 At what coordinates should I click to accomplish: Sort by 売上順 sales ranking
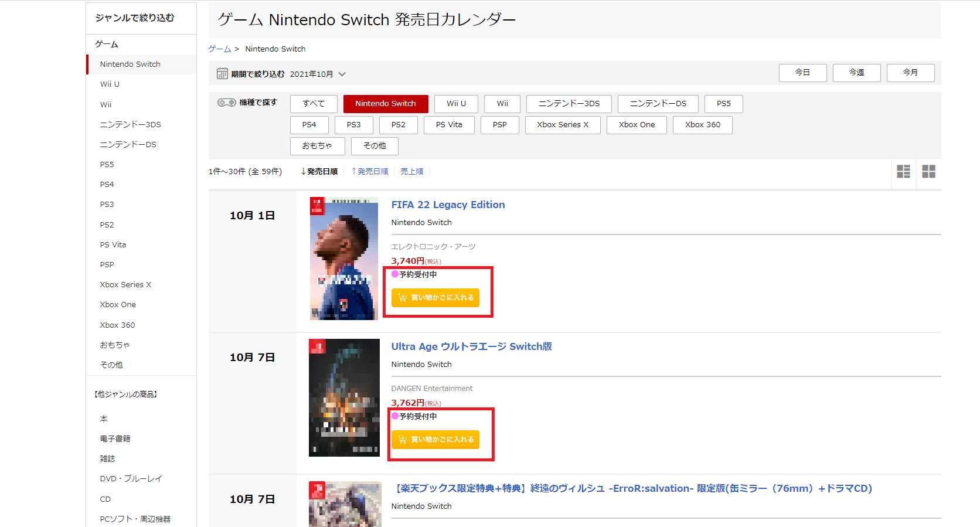[x=412, y=172]
